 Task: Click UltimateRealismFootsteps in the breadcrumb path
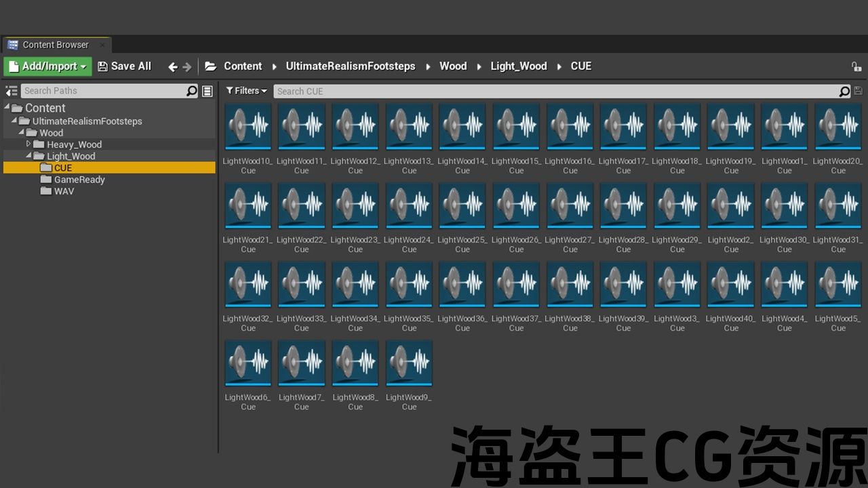click(x=350, y=66)
